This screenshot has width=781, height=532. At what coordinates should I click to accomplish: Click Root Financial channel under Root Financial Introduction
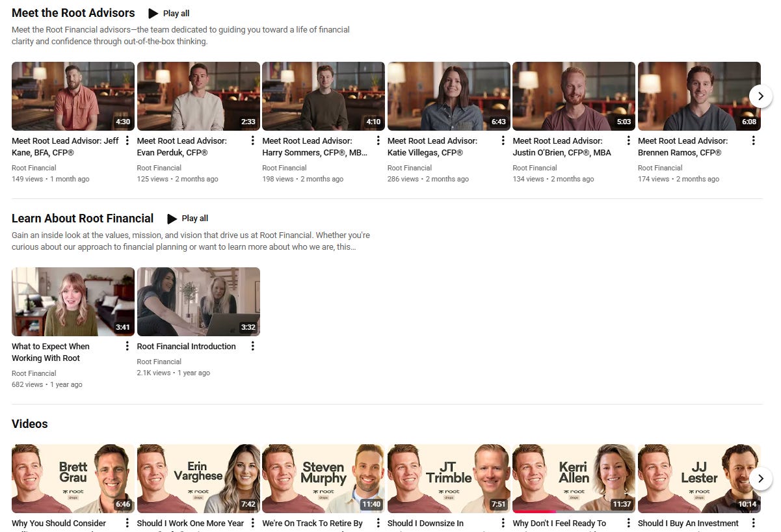click(x=159, y=362)
